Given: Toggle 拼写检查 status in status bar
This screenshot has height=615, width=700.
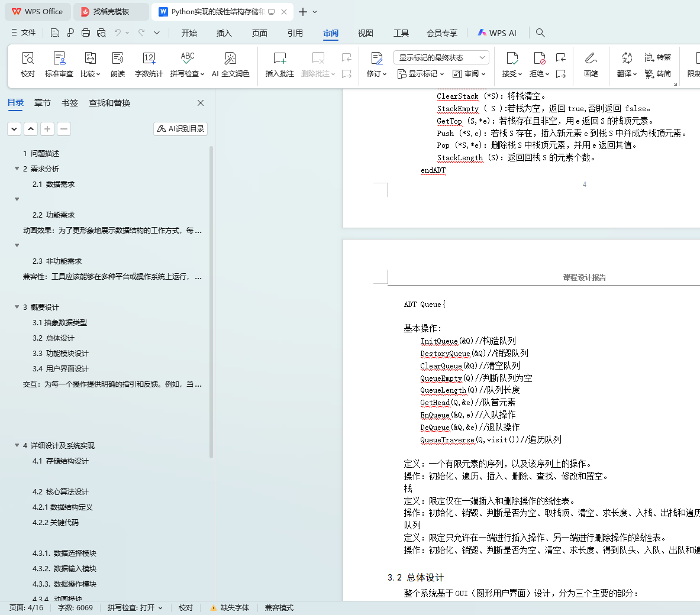Looking at the screenshot, I should tap(134, 608).
